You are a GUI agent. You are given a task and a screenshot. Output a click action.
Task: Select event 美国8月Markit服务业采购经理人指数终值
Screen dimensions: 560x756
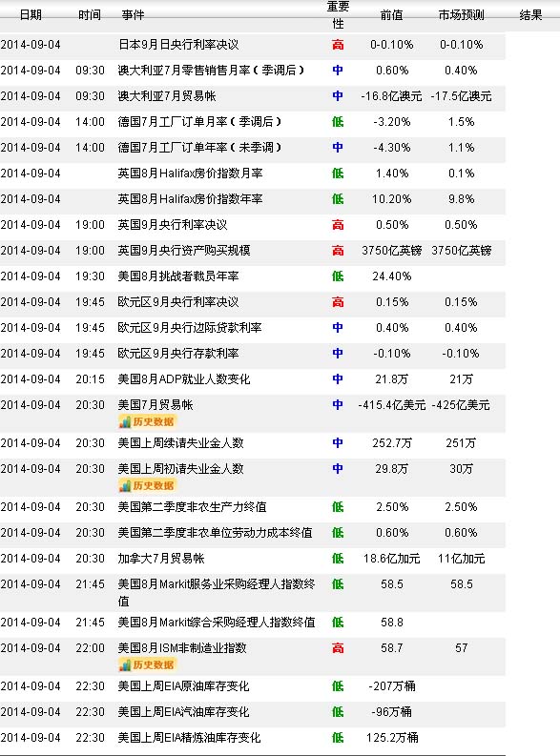tap(217, 593)
